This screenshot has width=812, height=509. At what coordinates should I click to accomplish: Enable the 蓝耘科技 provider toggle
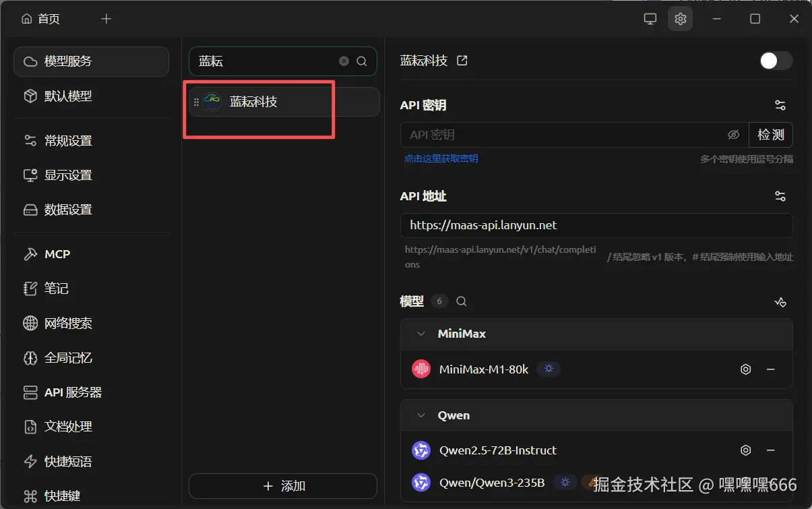click(x=775, y=60)
